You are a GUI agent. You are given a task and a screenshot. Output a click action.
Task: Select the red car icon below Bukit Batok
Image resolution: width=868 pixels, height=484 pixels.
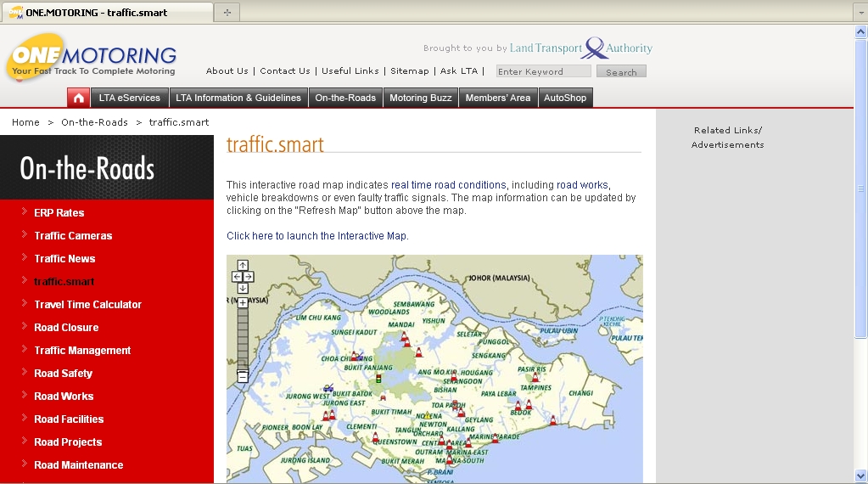[383, 397]
